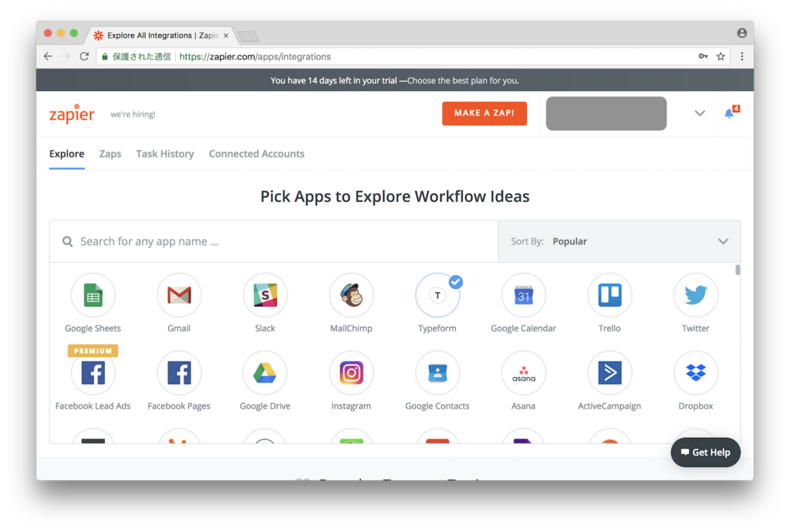Expand the account menu chevron
This screenshot has width=790, height=532.
pyautogui.click(x=700, y=113)
